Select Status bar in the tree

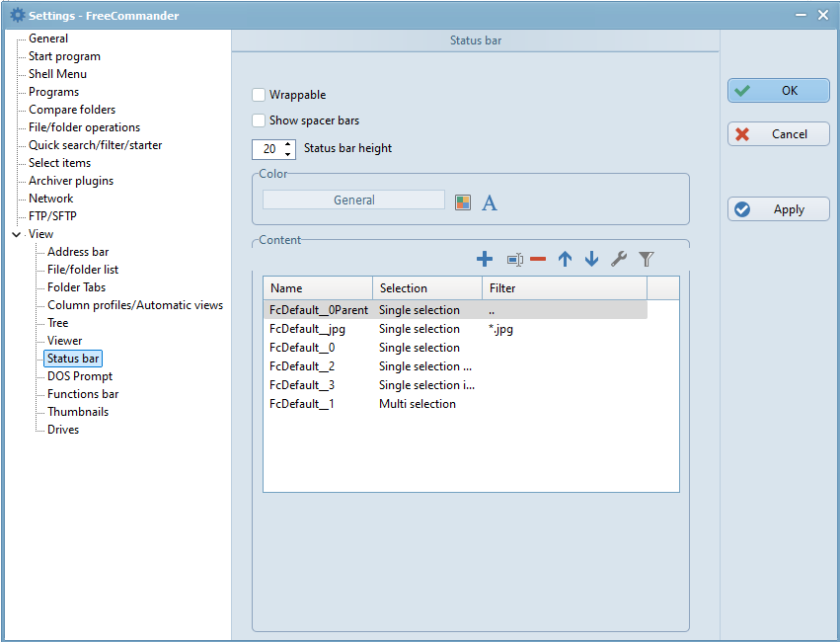(x=73, y=358)
